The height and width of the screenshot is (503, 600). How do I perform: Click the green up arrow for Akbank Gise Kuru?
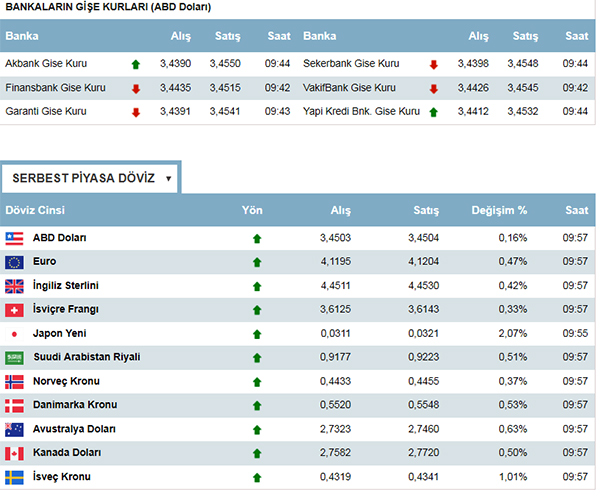136,64
